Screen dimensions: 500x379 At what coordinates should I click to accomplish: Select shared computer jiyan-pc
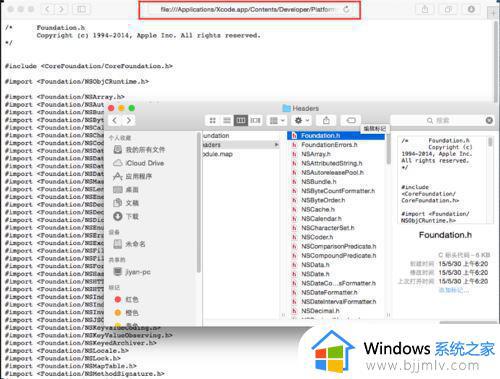132,272
